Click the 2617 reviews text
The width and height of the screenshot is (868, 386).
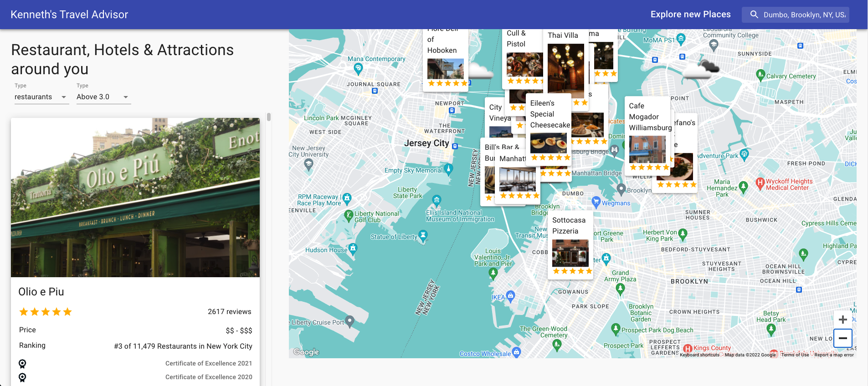tap(230, 312)
